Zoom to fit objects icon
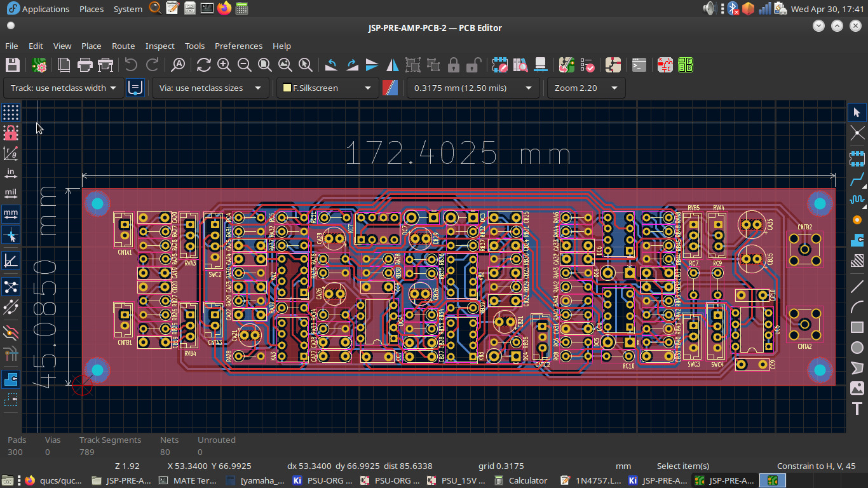 (x=285, y=65)
